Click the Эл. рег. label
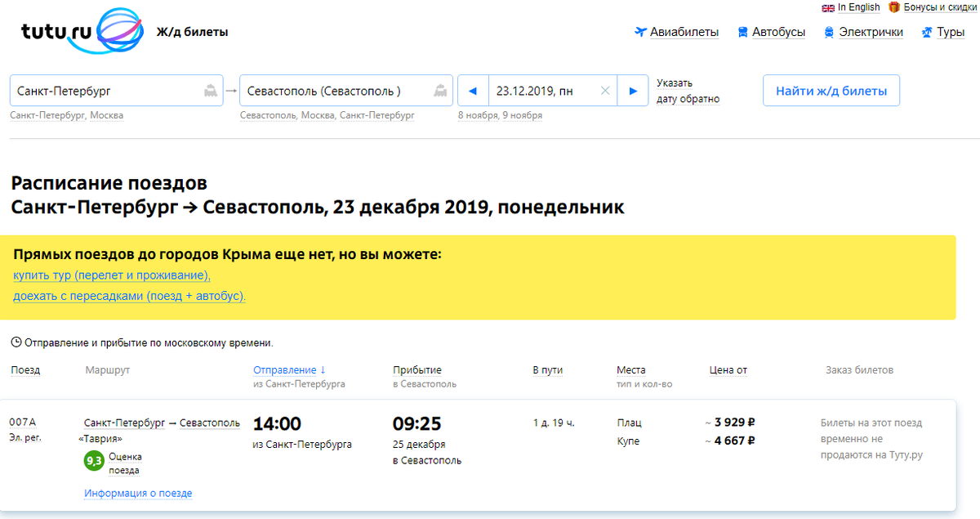Viewport: 980px width, 519px height. point(24,437)
